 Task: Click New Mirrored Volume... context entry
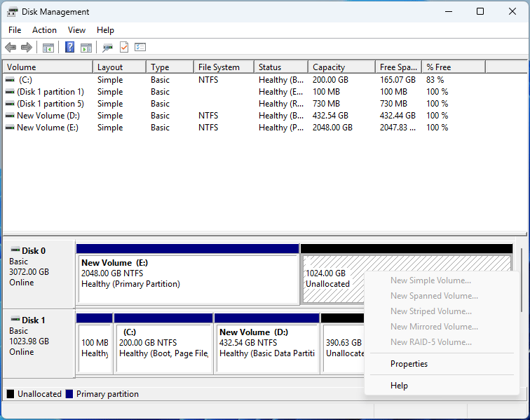442,327
